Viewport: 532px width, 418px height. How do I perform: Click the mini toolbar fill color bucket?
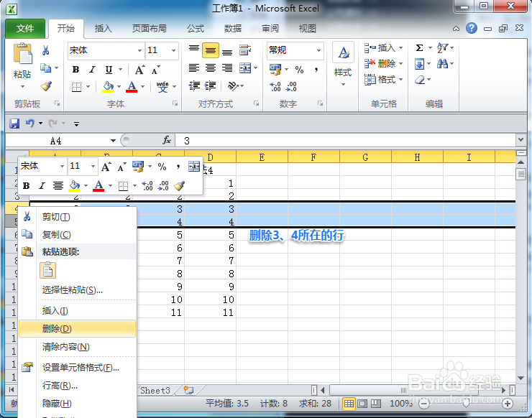74,186
